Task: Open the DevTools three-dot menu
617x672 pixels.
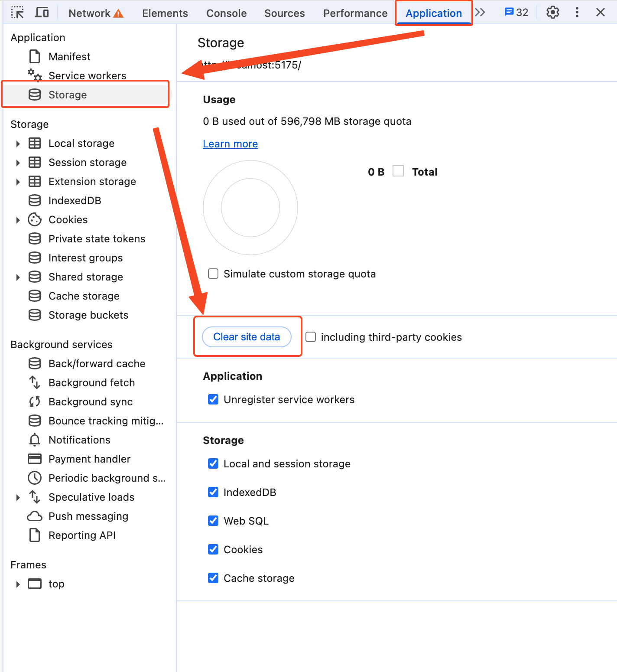Action: pyautogui.click(x=577, y=13)
